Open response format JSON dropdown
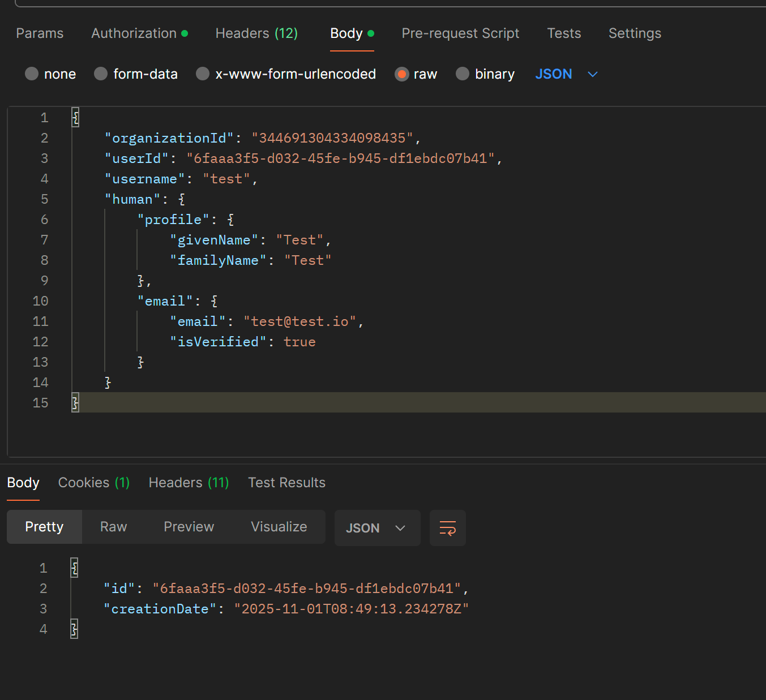 coord(376,528)
